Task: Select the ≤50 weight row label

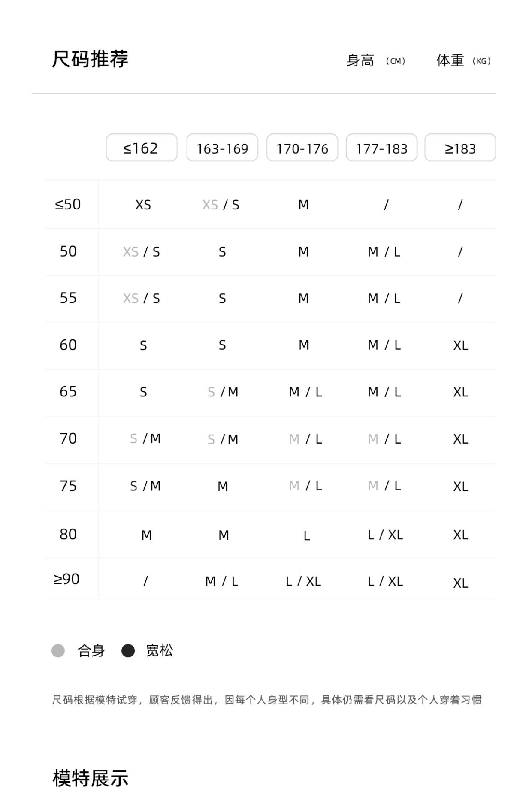Action: (x=68, y=204)
